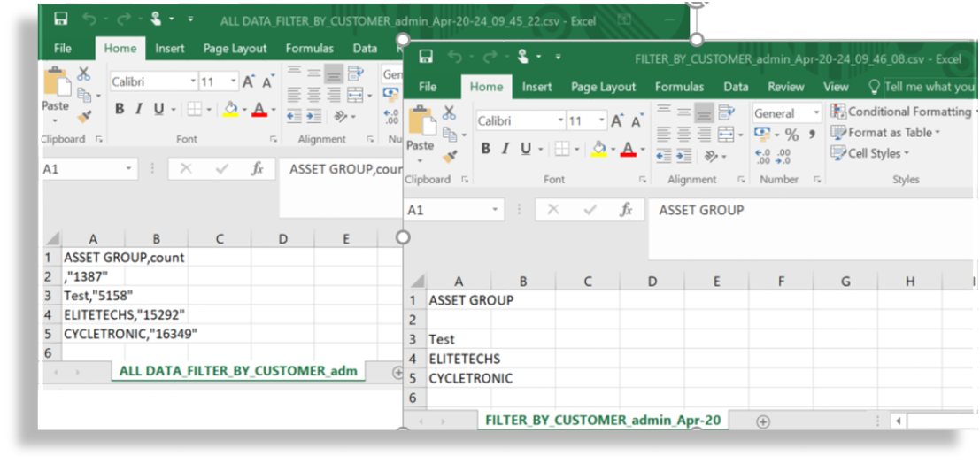Viewport: 980px width, 464px height.
Task: Open View tab in front window
Action: pos(836,87)
